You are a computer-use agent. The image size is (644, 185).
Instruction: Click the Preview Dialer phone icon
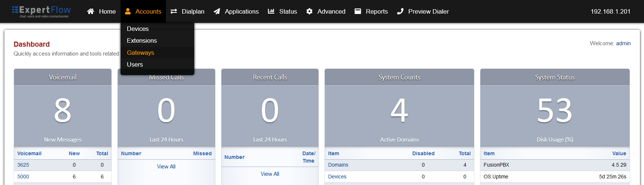[x=400, y=11]
